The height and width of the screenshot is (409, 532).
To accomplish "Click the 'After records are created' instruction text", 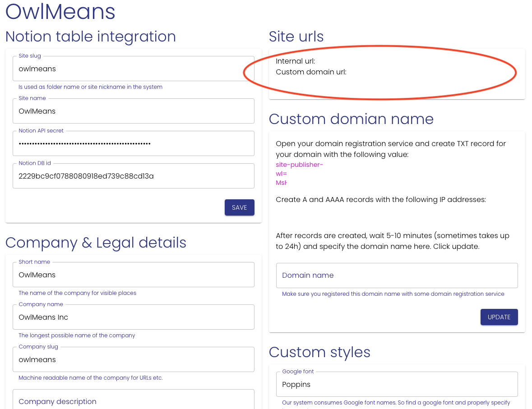I will click(x=393, y=241).
